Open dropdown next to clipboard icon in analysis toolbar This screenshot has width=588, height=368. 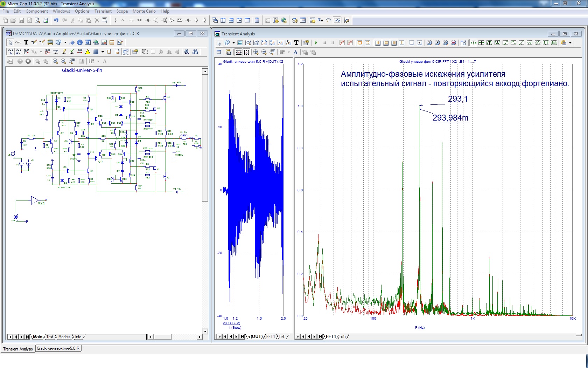point(570,43)
